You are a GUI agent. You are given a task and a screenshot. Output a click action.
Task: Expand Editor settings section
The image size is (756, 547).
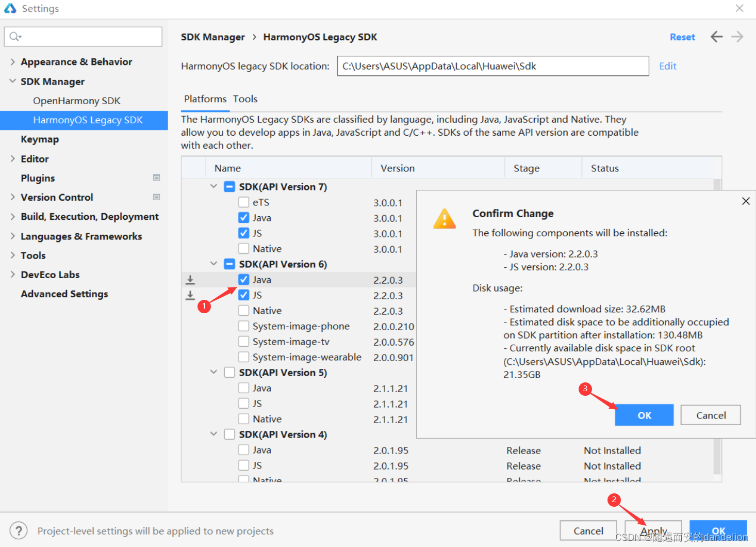[x=12, y=158]
